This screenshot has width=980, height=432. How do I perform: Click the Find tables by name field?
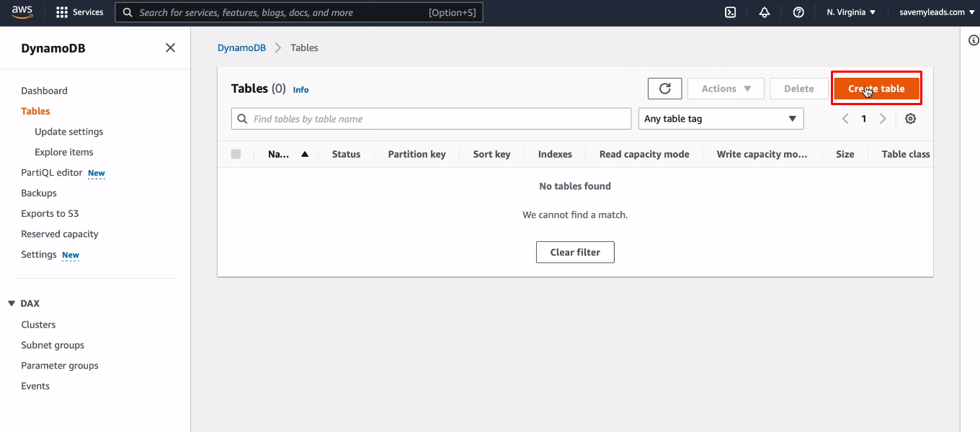431,119
